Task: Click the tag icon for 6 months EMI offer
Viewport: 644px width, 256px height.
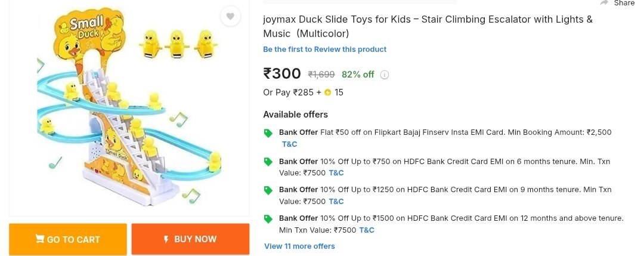Action: pyautogui.click(x=268, y=162)
